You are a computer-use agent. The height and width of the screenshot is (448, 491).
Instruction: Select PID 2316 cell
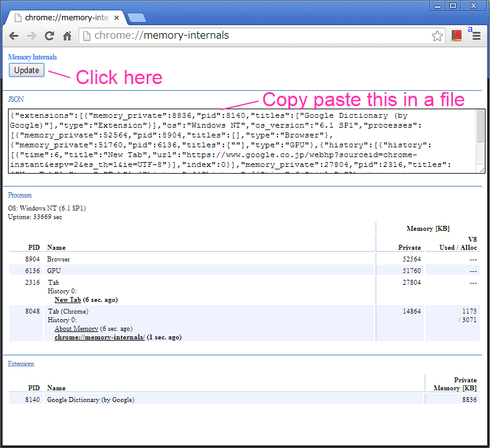click(33, 282)
